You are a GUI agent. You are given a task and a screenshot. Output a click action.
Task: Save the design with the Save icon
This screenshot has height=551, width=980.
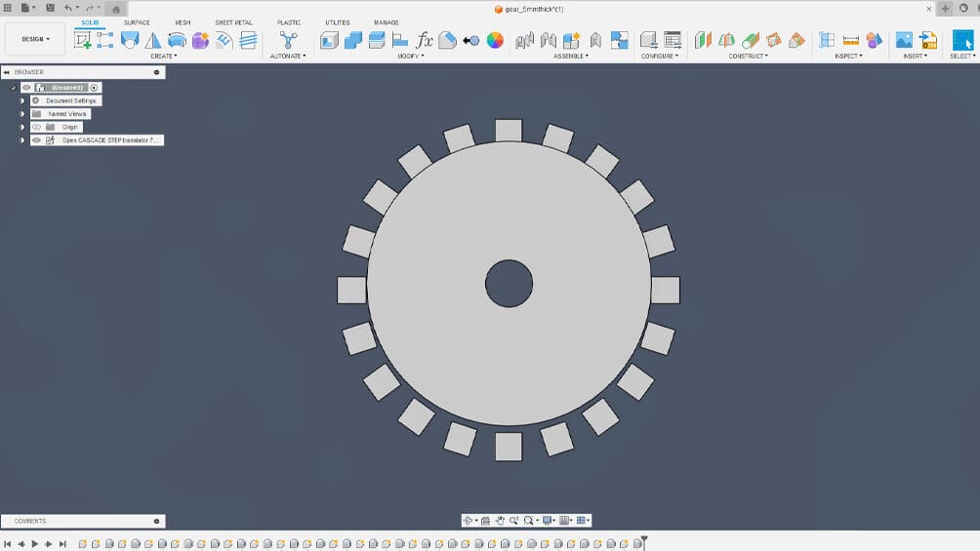tap(50, 8)
